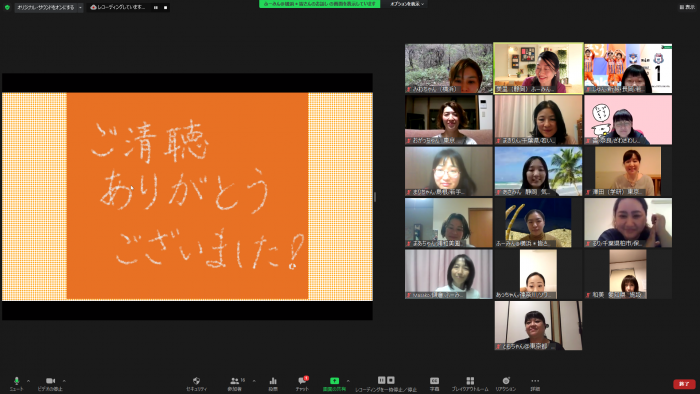Mute the microphone in the toolbar
This screenshot has width=700, height=394.
click(17, 383)
